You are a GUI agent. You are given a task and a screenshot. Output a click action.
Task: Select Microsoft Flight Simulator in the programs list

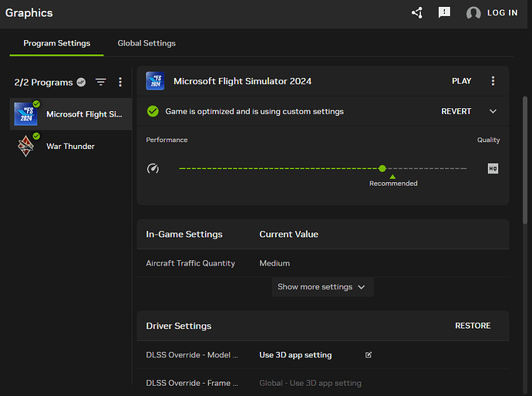pyautogui.click(x=71, y=114)
